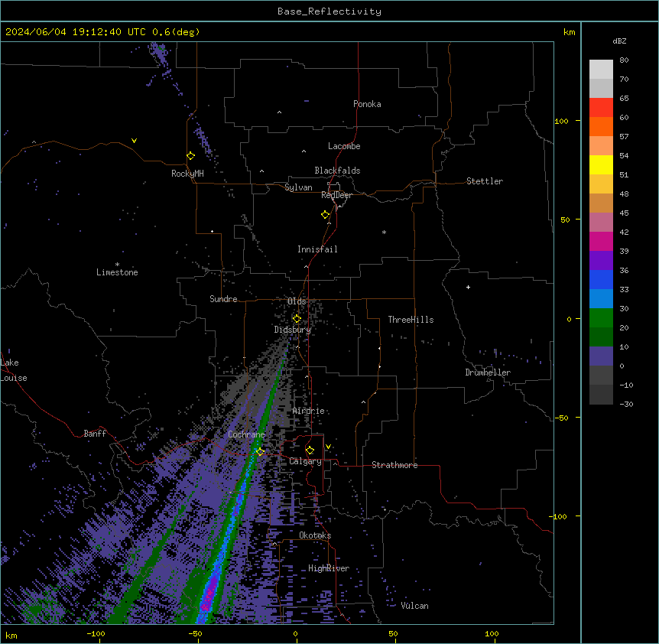The image size is (659, 644).
Task: Select the yellow diamond marker below Cochrane
Action: tap(260, 452)
